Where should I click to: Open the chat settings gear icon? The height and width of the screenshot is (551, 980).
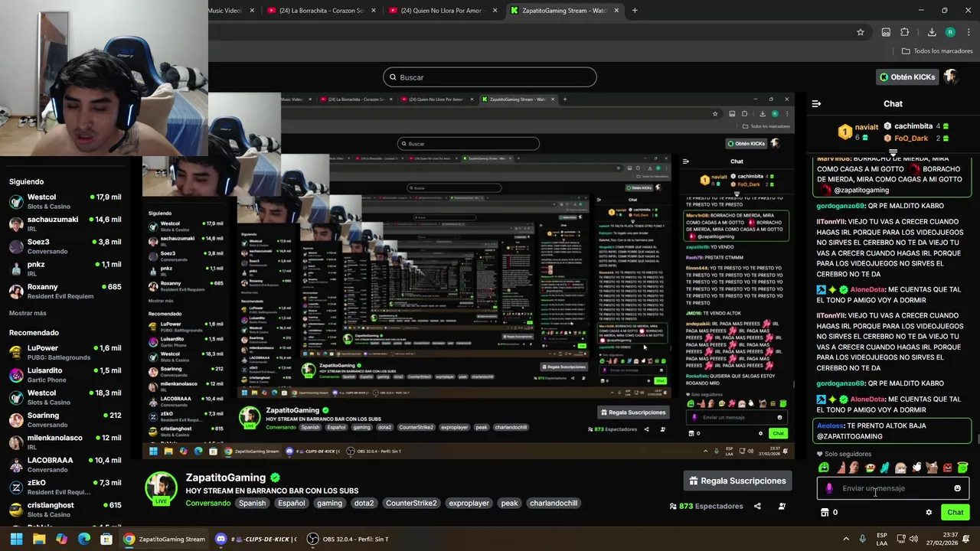point(929,513)
